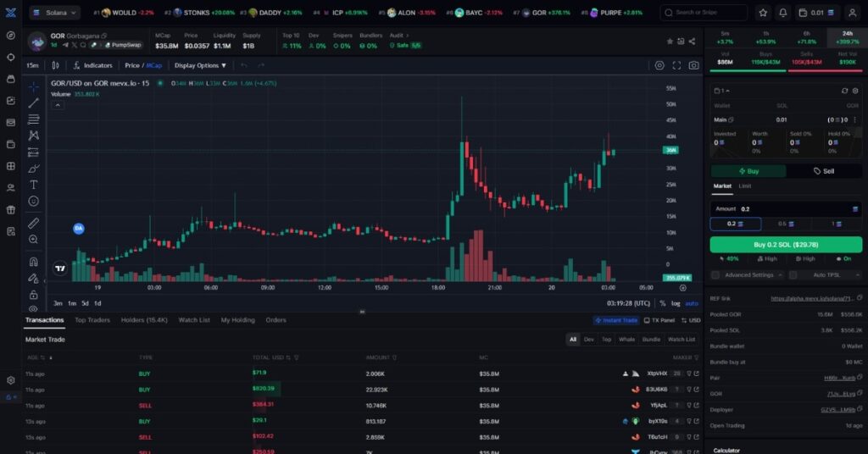The width and height of the screenshot is (868, 454).
Task: Show the 24h stats period
Action: tap(847, 37)
